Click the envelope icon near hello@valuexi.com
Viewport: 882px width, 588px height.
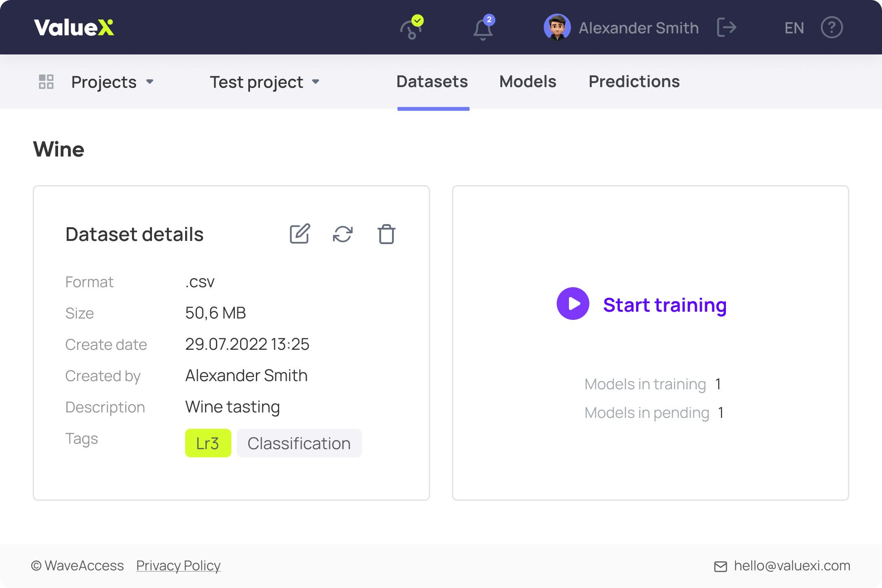(722, 566)
